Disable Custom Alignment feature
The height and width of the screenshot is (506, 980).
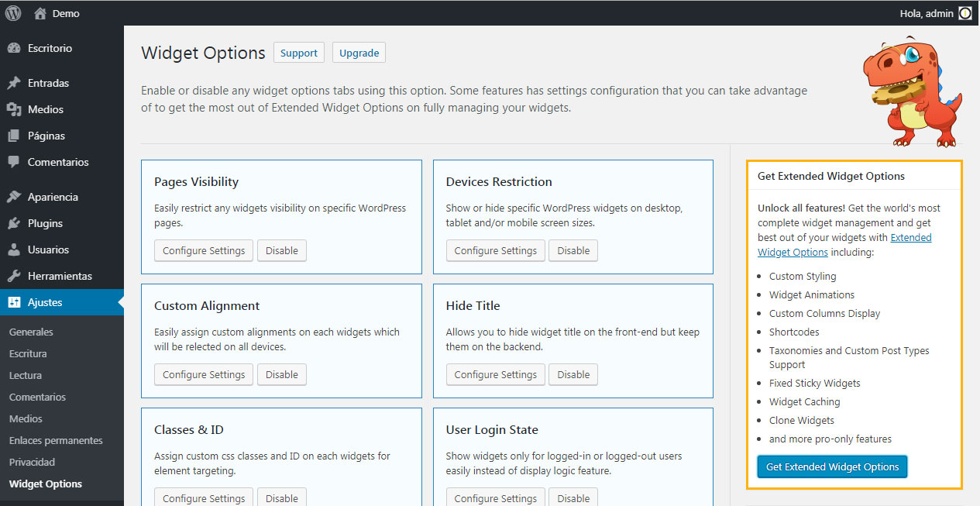pos(282,374)
